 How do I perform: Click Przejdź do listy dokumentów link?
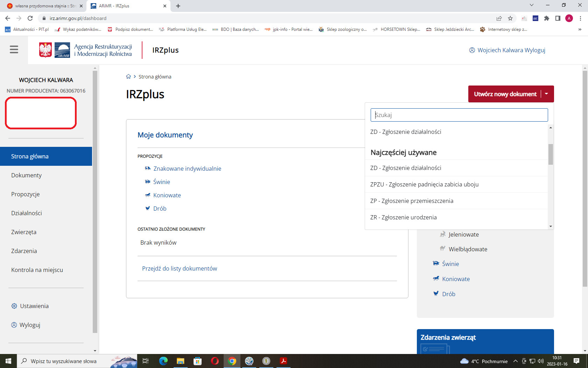click(180, 268)
